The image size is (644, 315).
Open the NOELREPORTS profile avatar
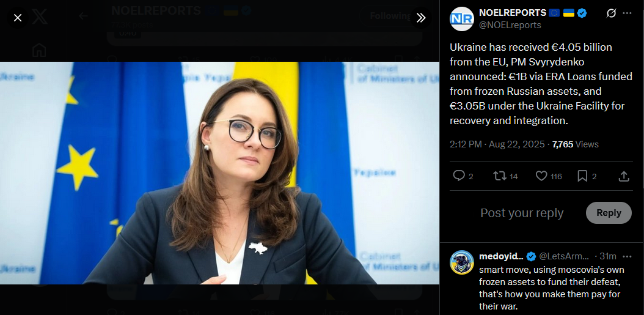tap(462, 19)
